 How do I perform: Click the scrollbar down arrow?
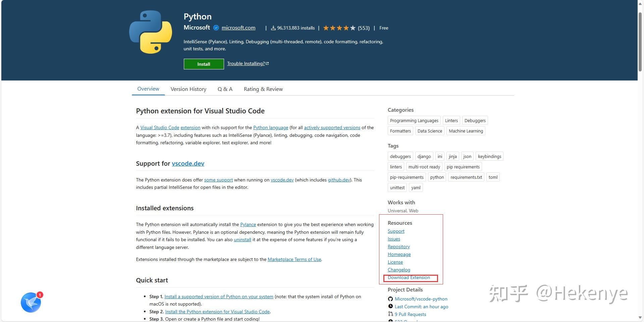640,317
